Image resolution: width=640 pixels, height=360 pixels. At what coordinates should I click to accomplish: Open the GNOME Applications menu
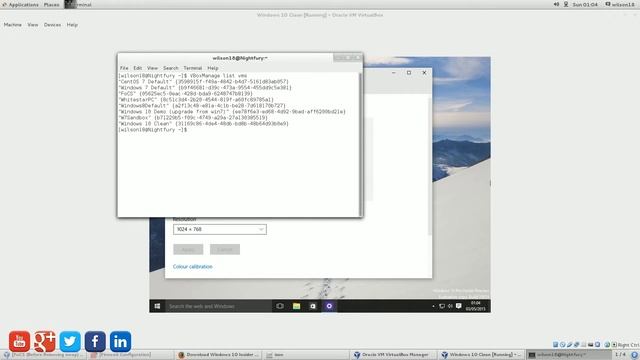(20, 4)
